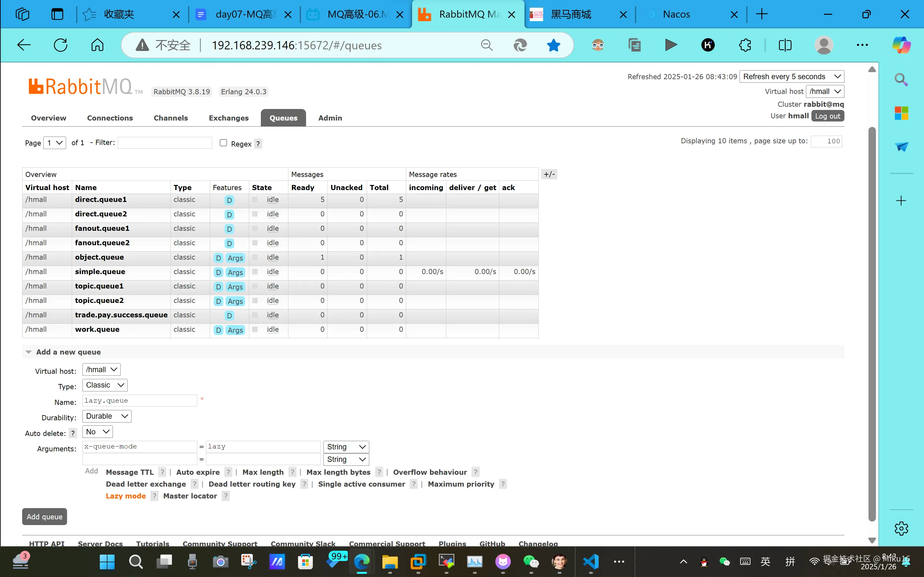Enable the Regex filter checkbox
Screen dimensions: 924x577
223,143
